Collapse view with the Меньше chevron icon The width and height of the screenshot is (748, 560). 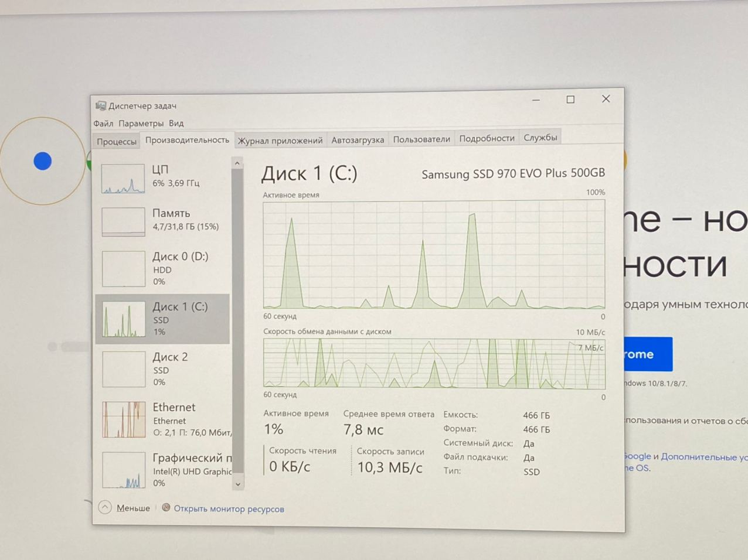coord(105,508)
